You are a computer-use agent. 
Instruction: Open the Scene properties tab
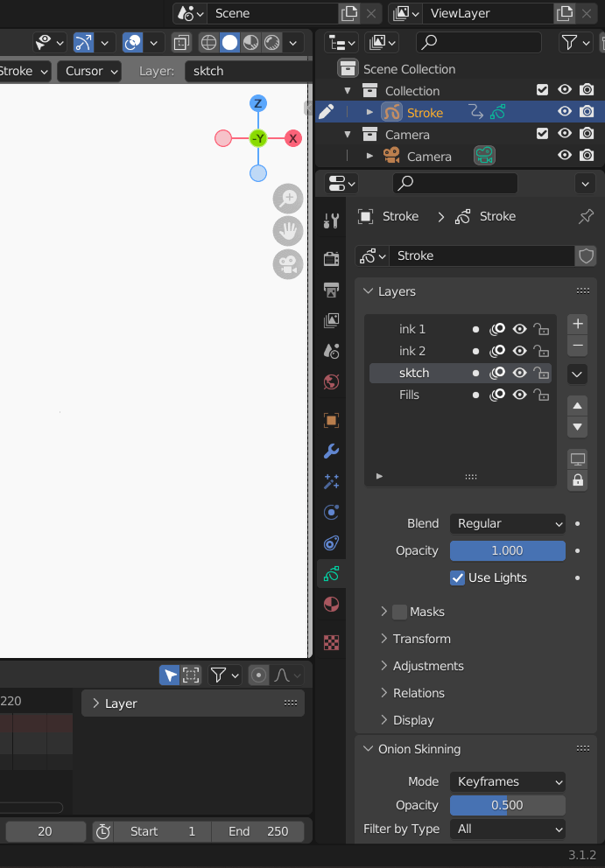click(x=331, y=350)
